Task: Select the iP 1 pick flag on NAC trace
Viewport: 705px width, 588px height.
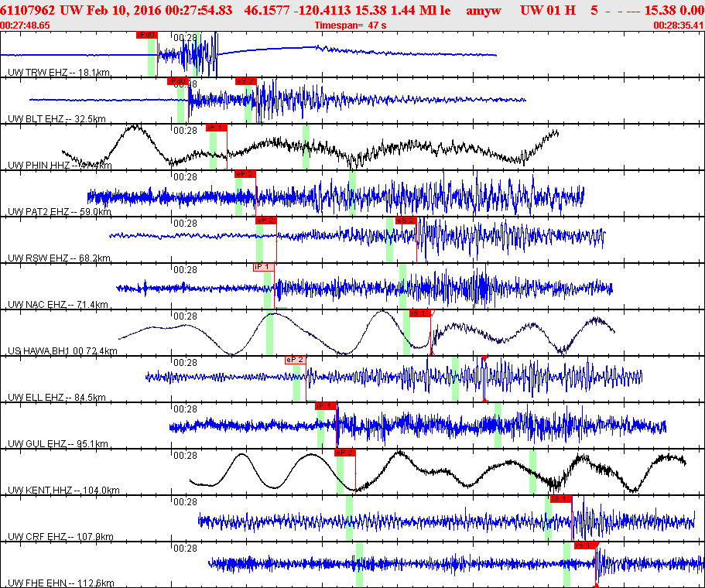Action: (x=264, y=267)
